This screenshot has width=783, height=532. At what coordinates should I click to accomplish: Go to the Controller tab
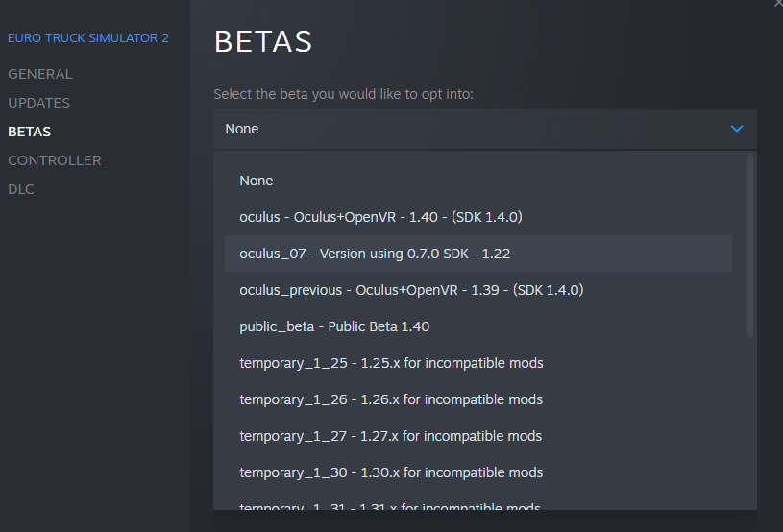pos(55,160)
